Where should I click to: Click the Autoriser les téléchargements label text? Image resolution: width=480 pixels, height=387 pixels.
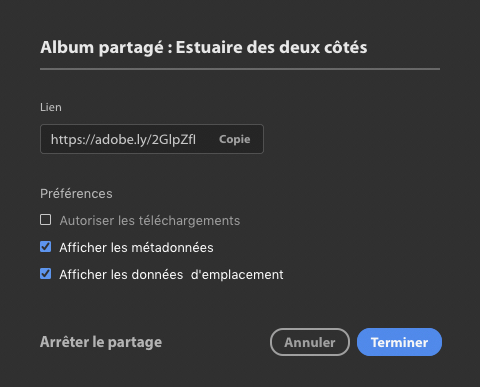[x=150, y=221]
